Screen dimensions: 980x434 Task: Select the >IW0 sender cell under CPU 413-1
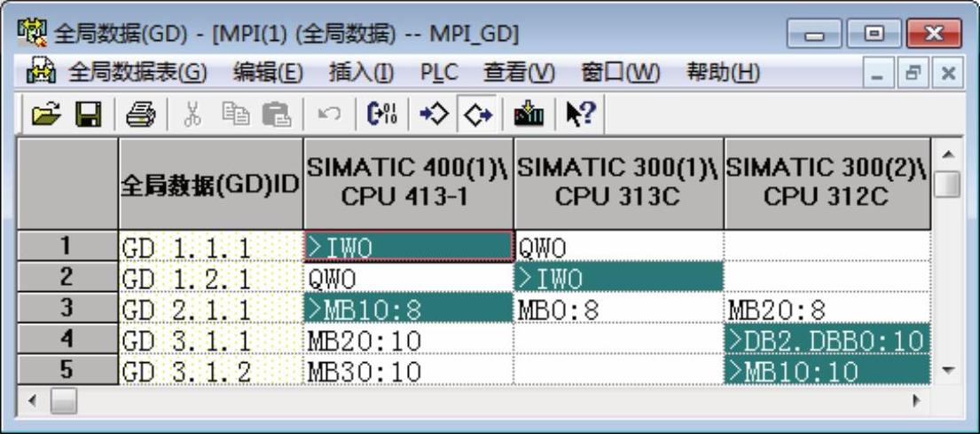pyautogui.click(x=409, y=247)
